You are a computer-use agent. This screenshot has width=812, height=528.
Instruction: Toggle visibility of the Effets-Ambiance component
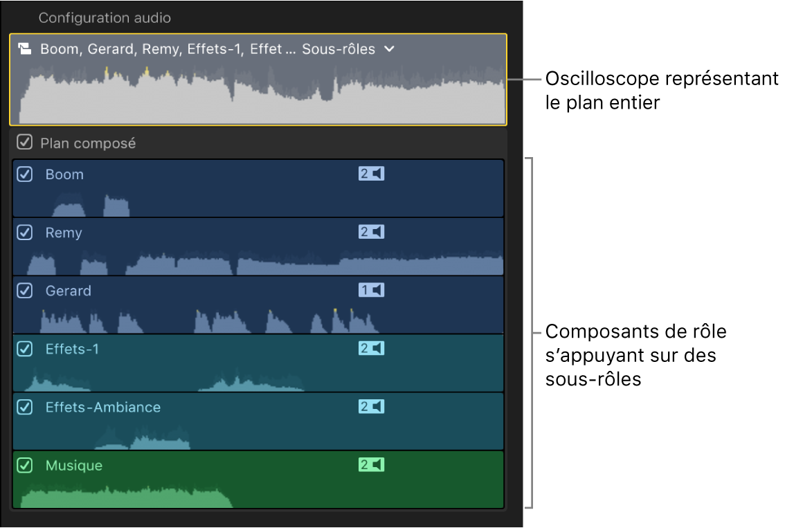point(24,408)
